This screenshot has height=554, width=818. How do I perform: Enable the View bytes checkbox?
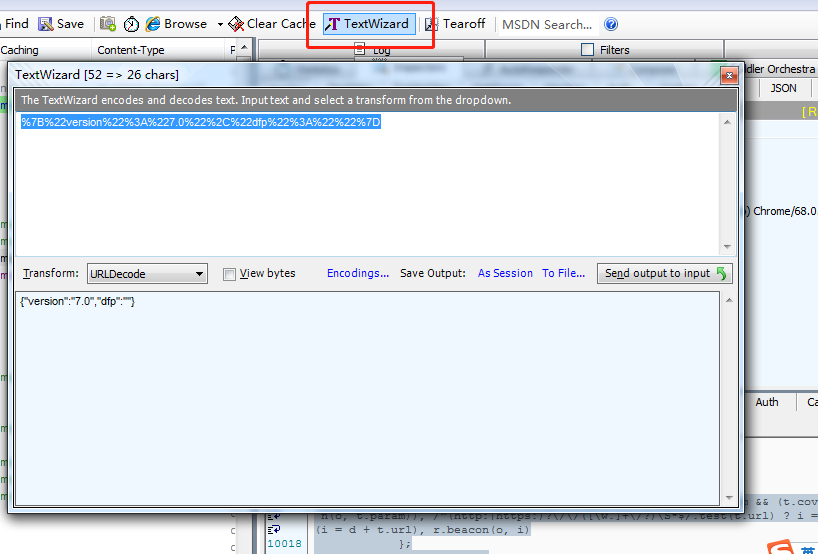pyautogui.click(x=229, y=274)
